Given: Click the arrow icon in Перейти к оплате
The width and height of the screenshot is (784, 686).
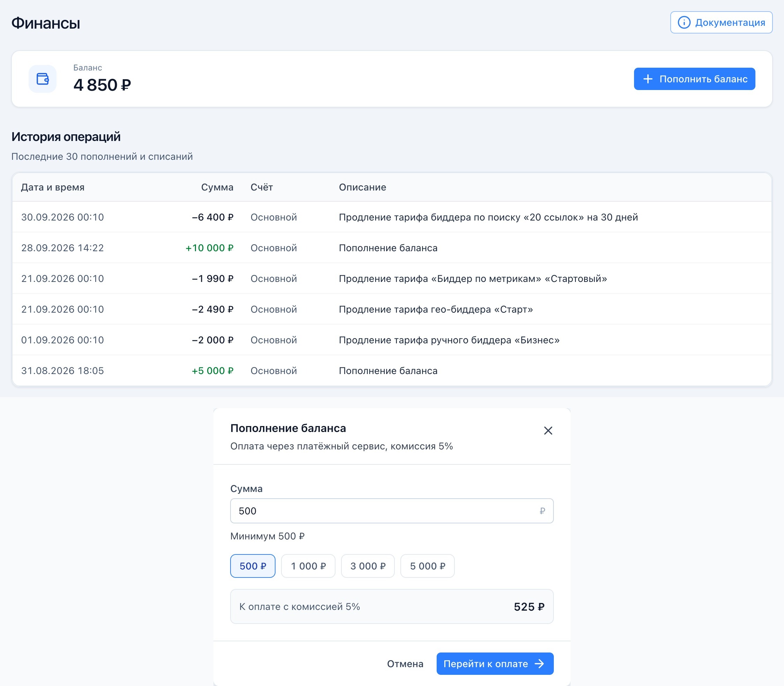Looking at the screenshot, I should (540, 664).
